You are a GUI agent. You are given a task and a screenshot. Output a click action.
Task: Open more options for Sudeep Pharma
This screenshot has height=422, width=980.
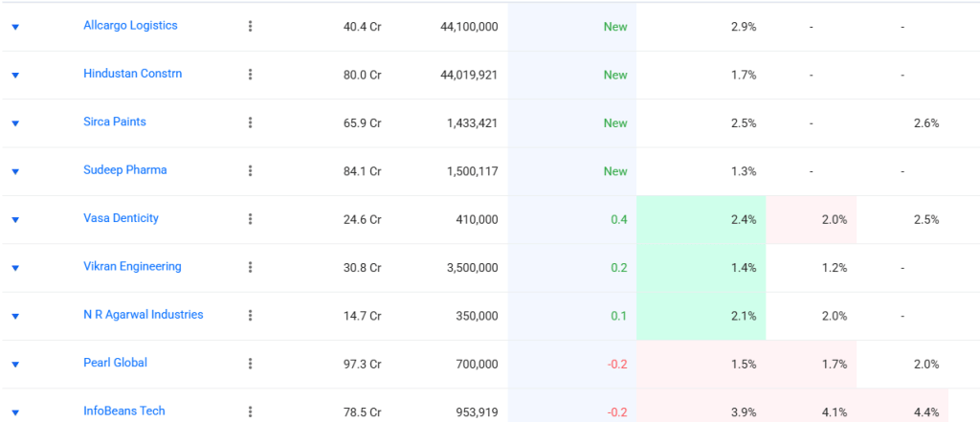click(250, 171)
